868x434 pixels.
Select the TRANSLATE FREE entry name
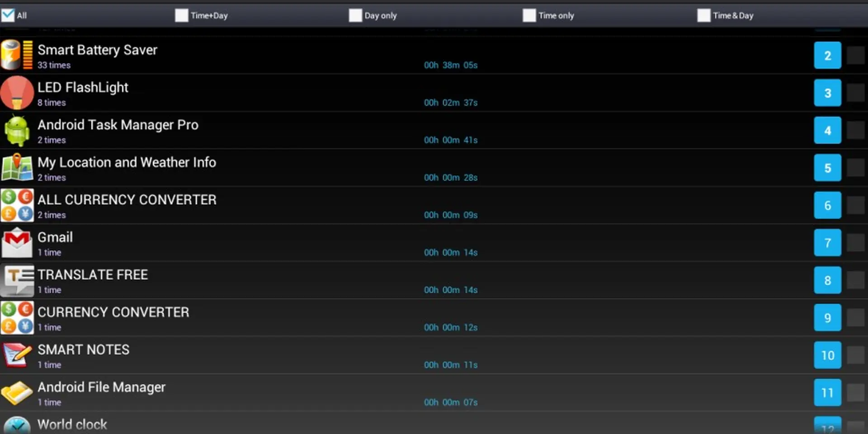click(93, 275)
